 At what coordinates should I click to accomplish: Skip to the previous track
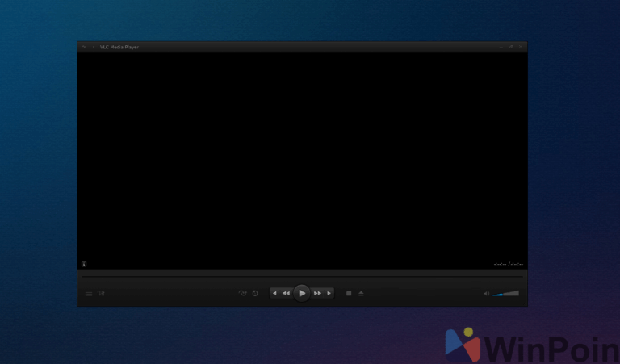(274, 293)
